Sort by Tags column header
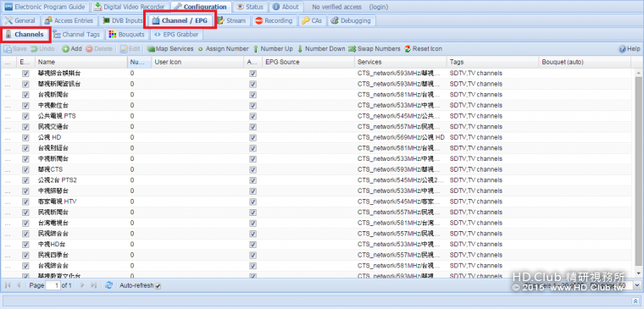 pos(492,62)
